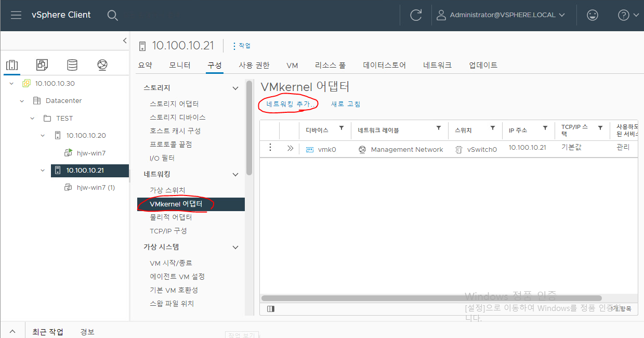Click 새로 고침 link
Image resolution: width=644 pixels, height=338 pixels.
click(x=346, y=104)
